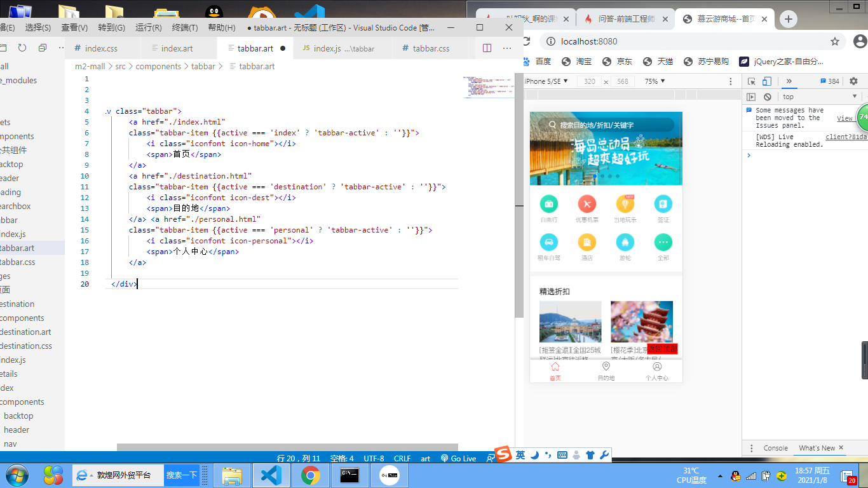Tap the 优惠机票 icon on mobile page
The height and width of the screenshot is (488, 868).
(x=587, y=204)
